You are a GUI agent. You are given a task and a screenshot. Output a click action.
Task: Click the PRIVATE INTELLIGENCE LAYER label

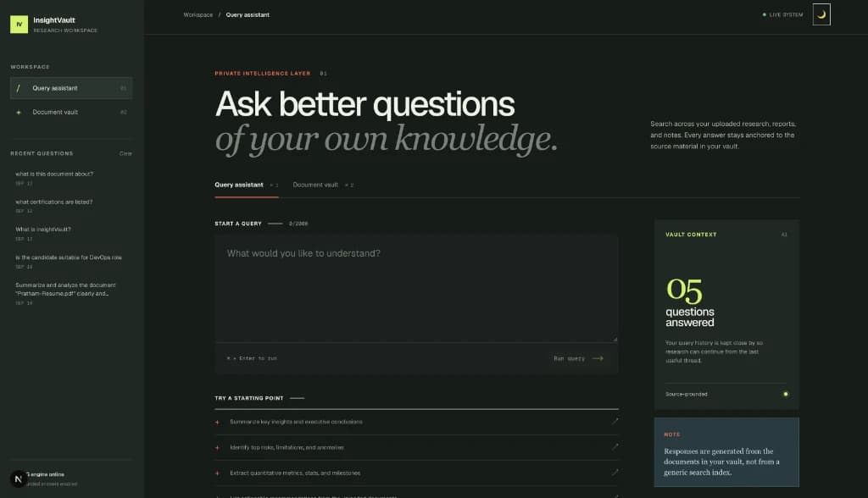point(263,73)
